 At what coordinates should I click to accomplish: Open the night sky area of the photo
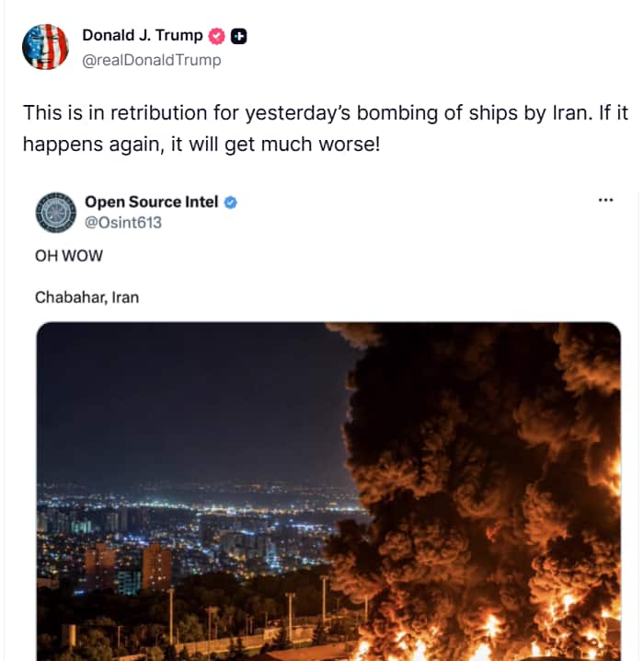pos(190,400)
